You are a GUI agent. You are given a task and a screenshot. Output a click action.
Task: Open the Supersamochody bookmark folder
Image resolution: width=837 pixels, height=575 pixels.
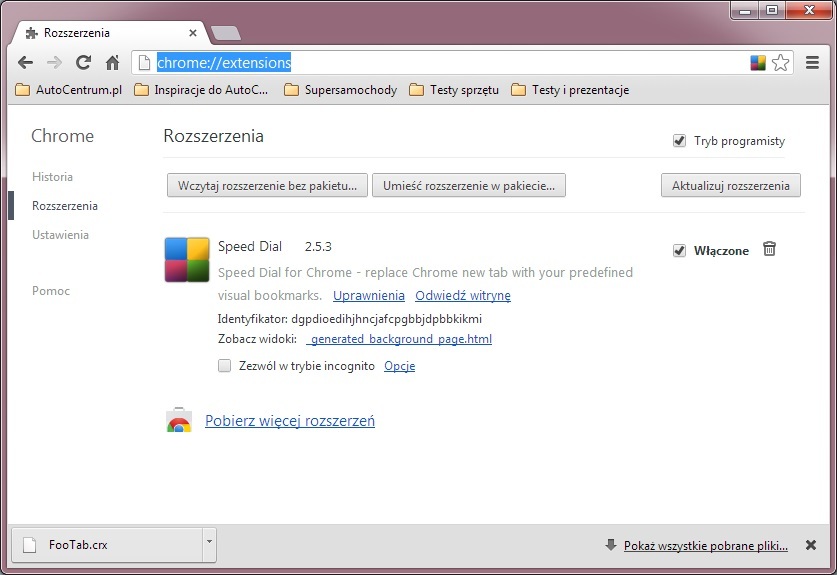pos(341,90)
